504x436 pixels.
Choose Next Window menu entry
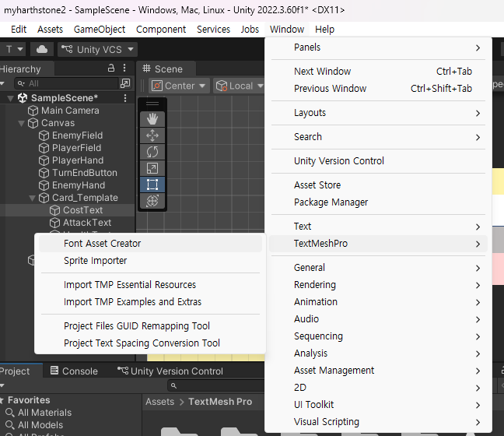[x=378, y=72]
